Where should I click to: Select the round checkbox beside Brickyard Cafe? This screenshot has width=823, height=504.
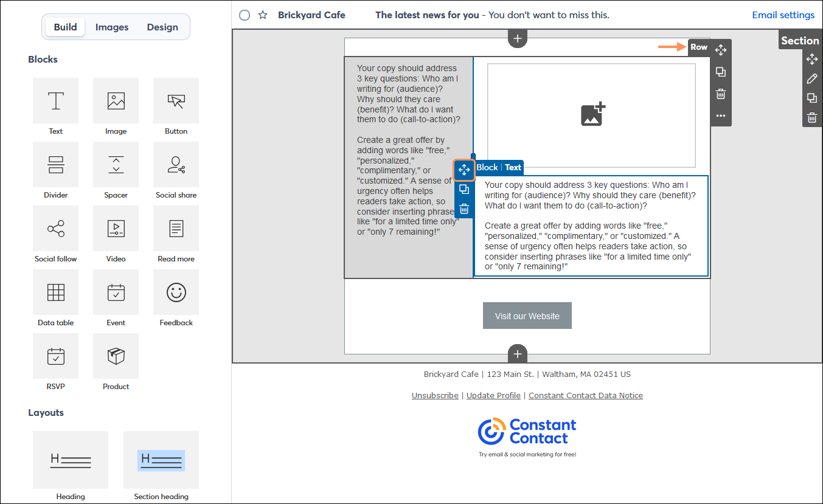245,15
